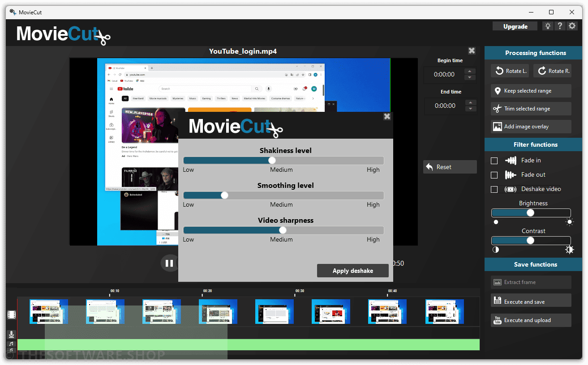Click the high brightness sun icon
This screenshot has width=588, height=365.
(x=570, y=222)
